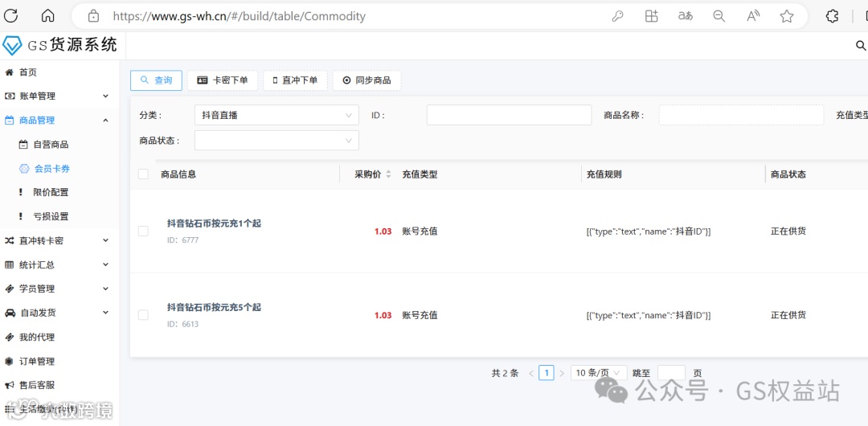
Task: Click the 查询 search button
Action: click(156, 80)
